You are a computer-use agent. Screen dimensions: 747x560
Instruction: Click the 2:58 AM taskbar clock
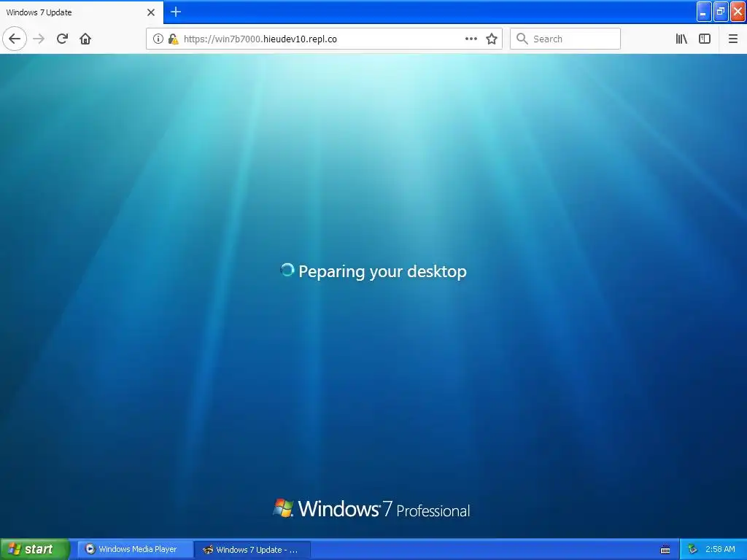[x=720, y=550]
